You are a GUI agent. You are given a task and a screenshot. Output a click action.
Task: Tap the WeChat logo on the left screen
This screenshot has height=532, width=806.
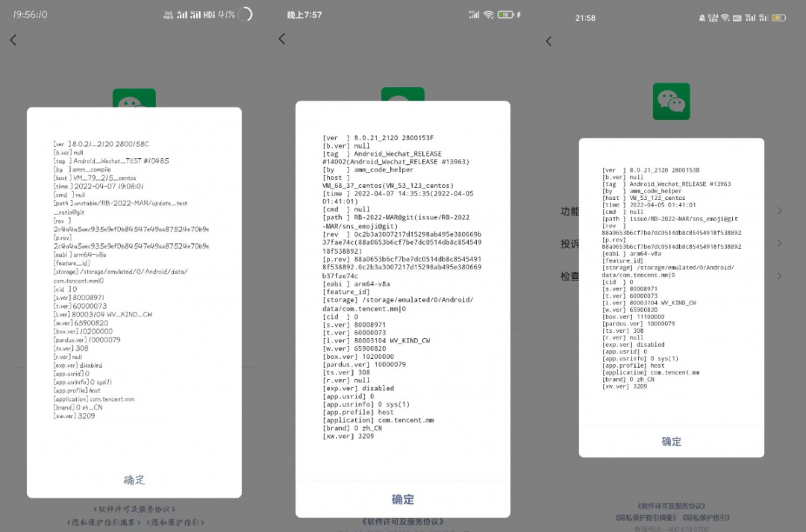point(134,96)
